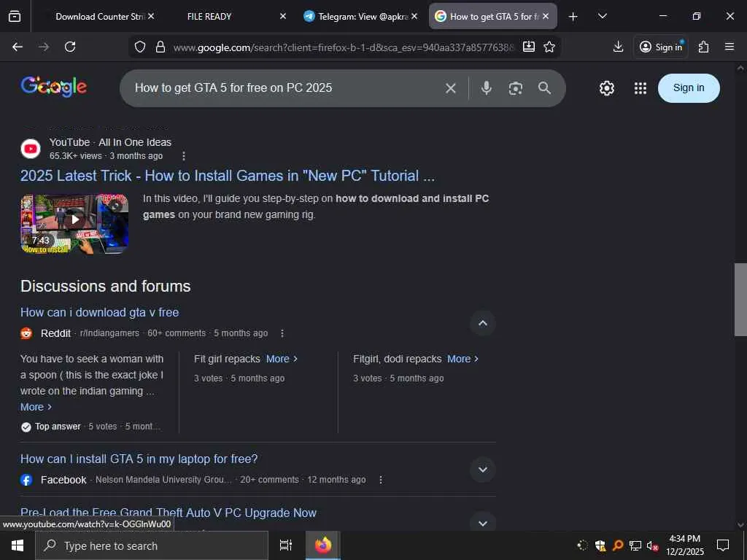
Task: Open the Firefox extensions puzzle icon
Action: click(x=703, y=47)
